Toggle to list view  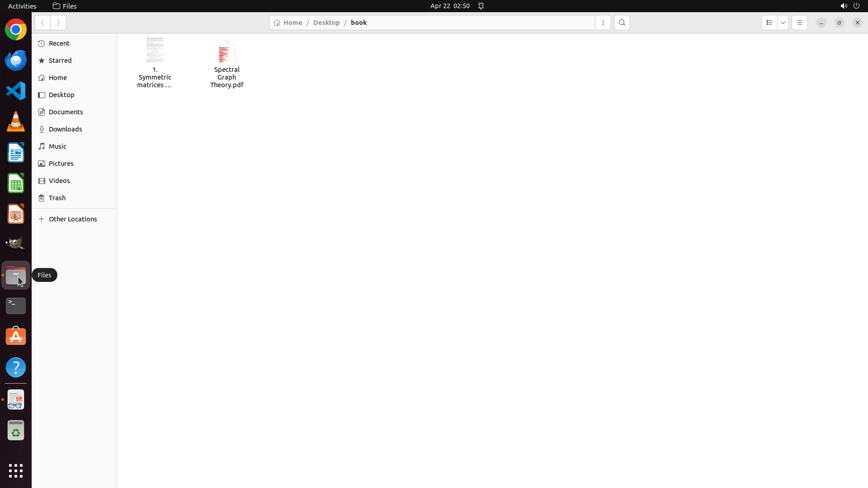769,23
